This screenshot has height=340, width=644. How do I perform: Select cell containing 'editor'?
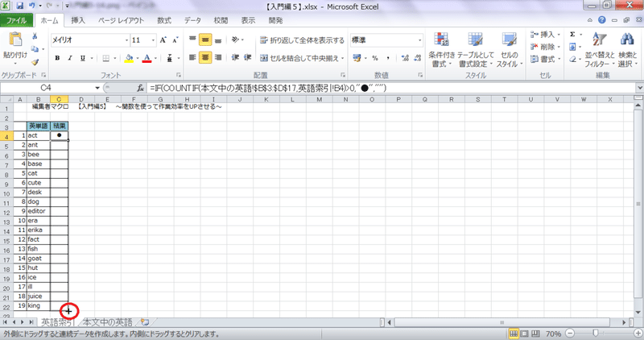click(38, 211)
